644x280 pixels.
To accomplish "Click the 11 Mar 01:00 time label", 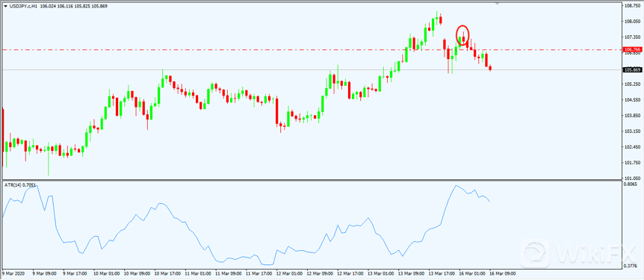I will coord(197,273).
